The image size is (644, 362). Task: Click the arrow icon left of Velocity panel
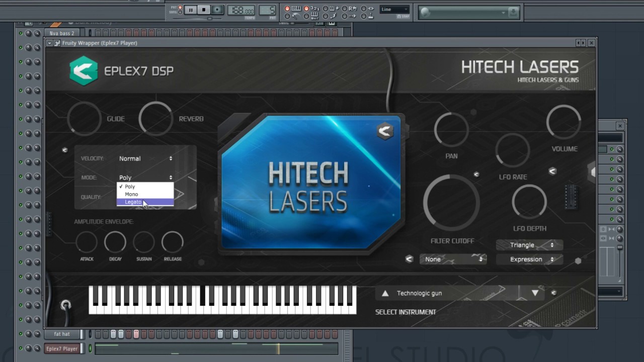[64, 150]
